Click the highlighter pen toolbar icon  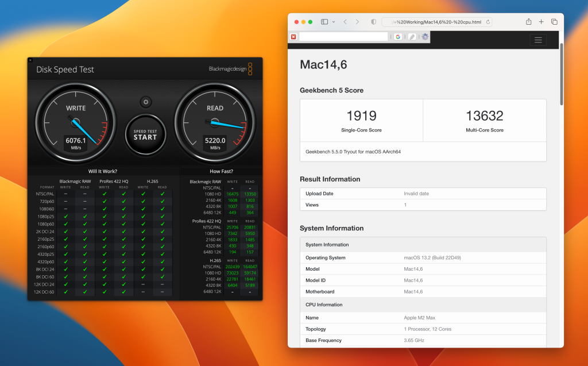pyautogui.click(x=412, y=37)
